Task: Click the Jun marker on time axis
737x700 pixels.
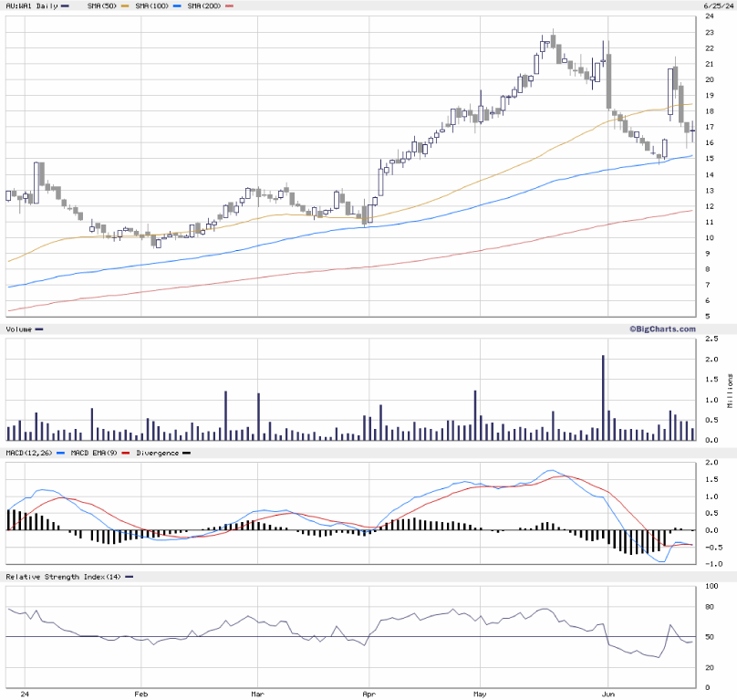Action: pyautogui.click(x=607, y=694)
